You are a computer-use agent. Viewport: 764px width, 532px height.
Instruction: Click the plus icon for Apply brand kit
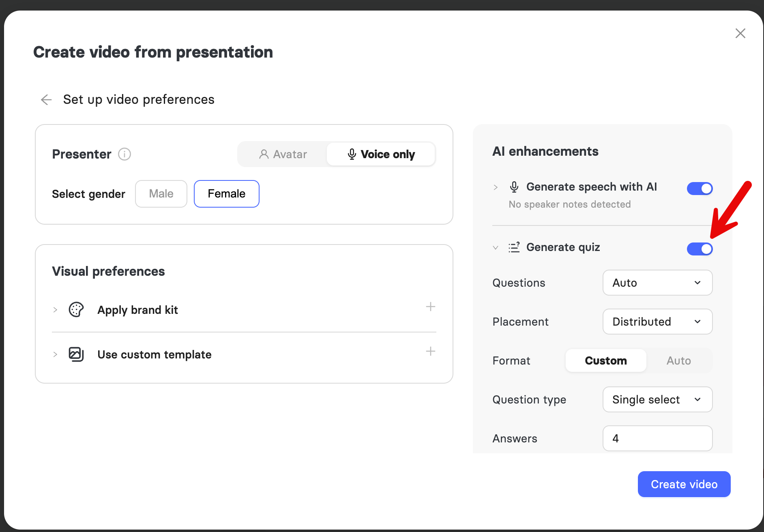[431, 307]
